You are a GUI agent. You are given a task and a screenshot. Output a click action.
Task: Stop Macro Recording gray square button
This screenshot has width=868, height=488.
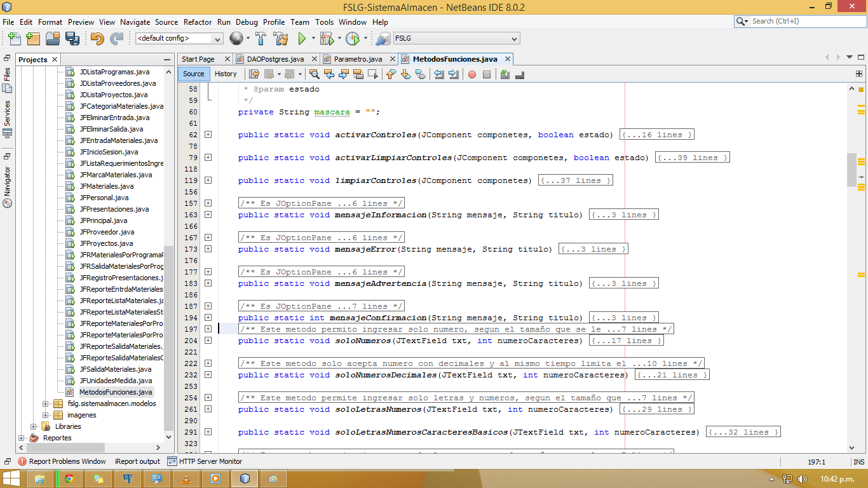coord(487,74)
